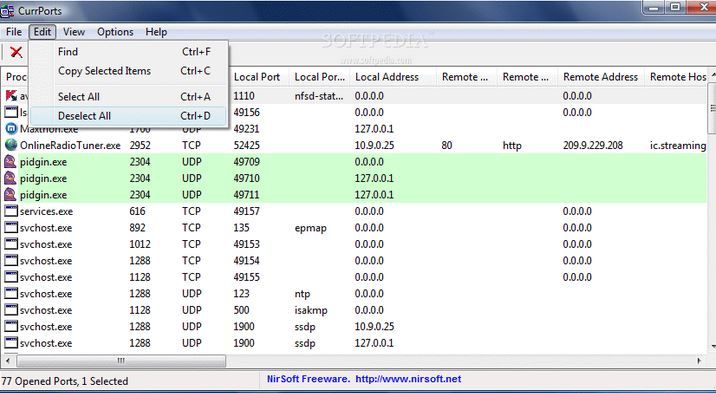Sort by Local Port column header
Viewport: 716px width, 393px height.
(258, 77)
